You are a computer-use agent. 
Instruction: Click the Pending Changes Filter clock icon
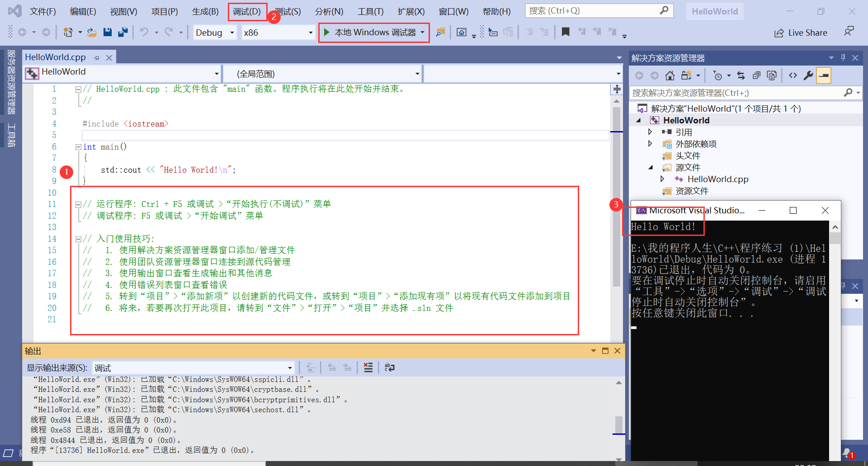[717, 75]
